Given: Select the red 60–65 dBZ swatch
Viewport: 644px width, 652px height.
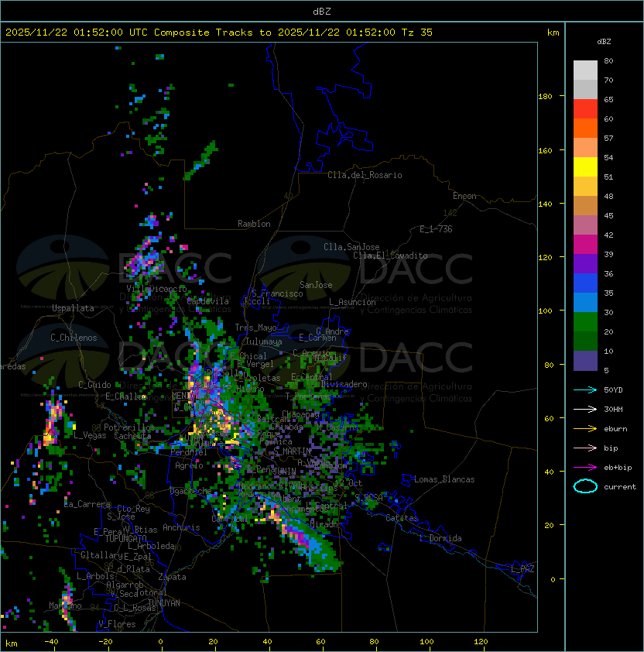Looking at the screenshot, I should coord(585,109).
